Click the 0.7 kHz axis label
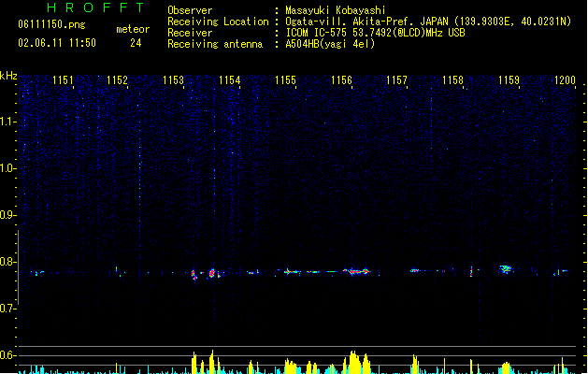Viewport: 588px width, 374px height. tap(7, 309)
